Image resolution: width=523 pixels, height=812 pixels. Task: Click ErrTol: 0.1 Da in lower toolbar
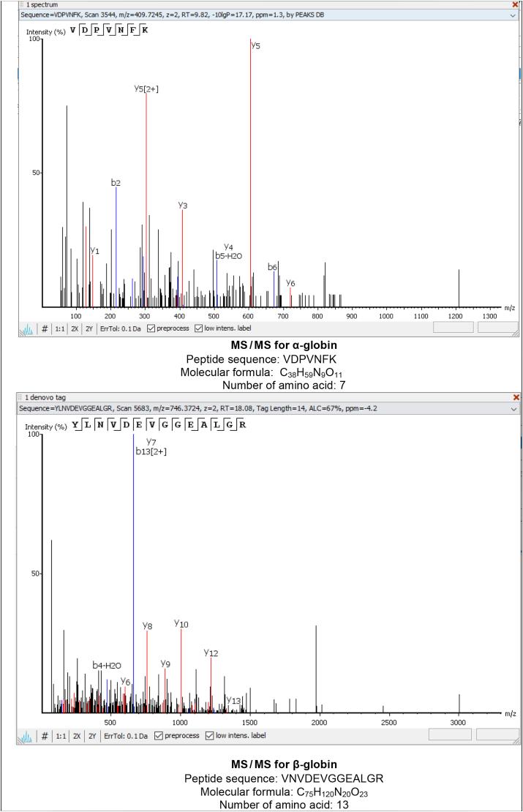125,736
